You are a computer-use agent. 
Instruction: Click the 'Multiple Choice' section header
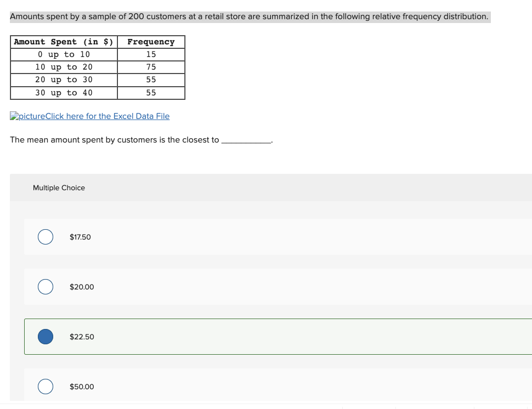tap(59, 188)
